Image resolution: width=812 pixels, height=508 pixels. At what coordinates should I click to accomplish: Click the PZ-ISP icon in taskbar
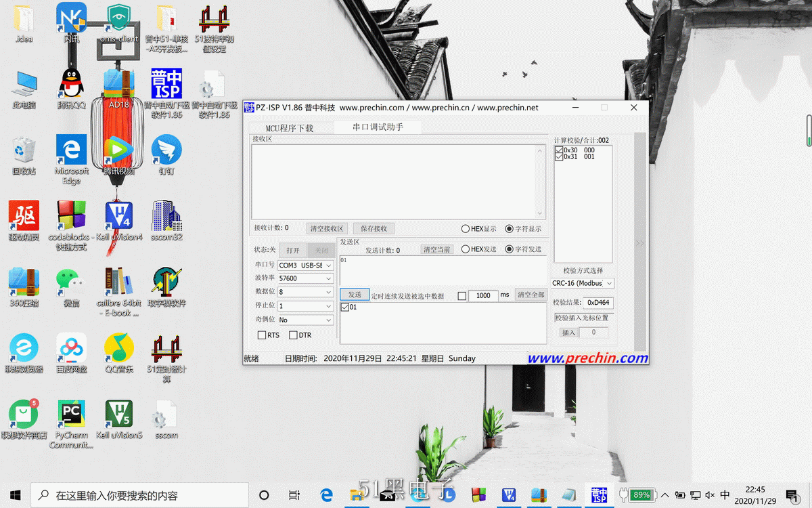click(599, 495)
